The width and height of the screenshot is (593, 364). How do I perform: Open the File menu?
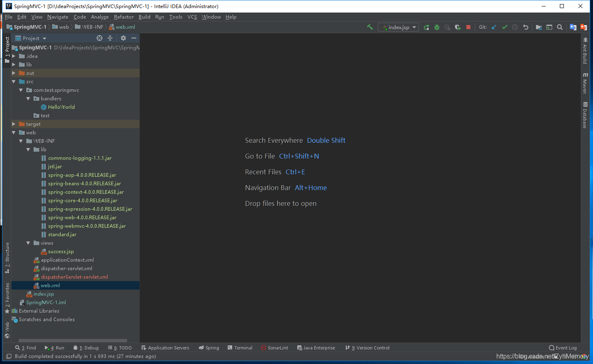click(8, 17)
